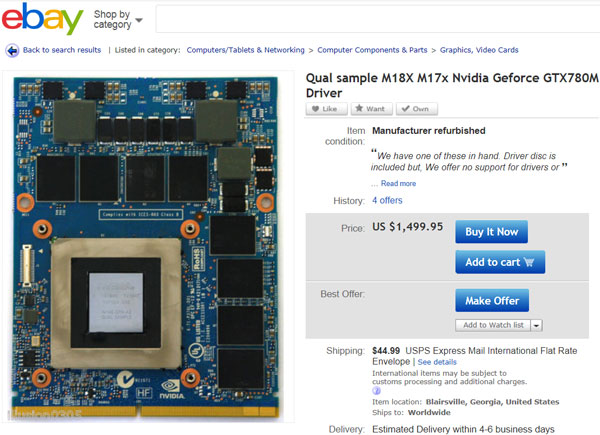Image resolution: width=600 pixels, height=435 pixels.
Task: Toggle the checkmark Own button
Action: click(x=417, y=109)
